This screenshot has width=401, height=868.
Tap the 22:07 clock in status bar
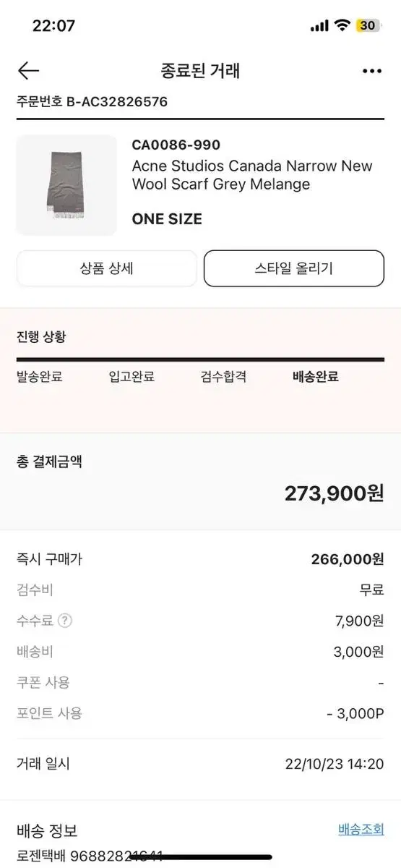(x=53, y=25)
